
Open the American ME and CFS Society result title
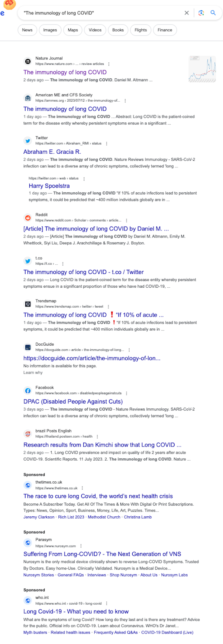click(x=65, y=109)
